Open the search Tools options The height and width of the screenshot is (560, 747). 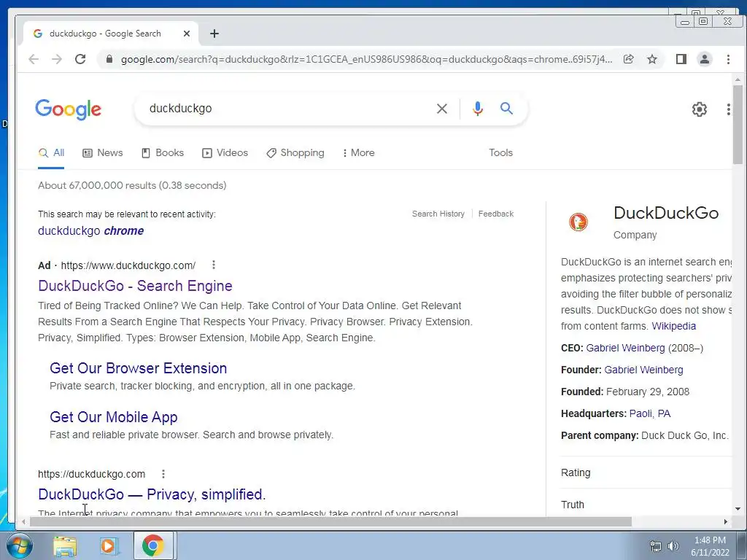(500, 153)
